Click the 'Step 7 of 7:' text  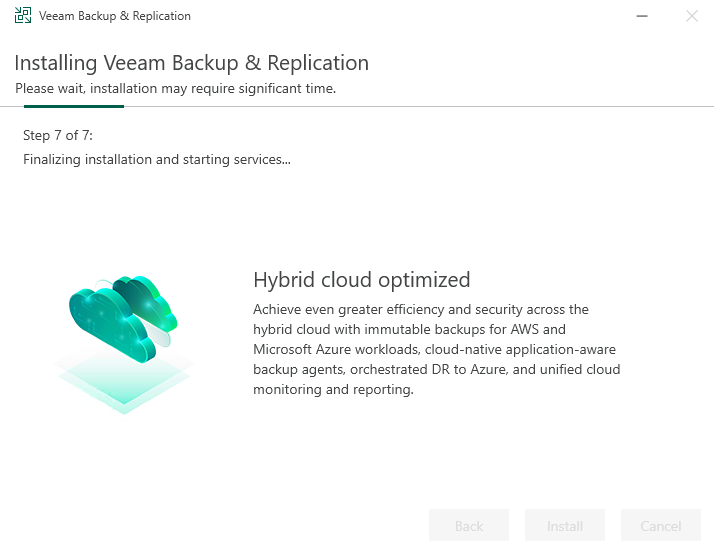pyautogui.click(x=58, y=135)
